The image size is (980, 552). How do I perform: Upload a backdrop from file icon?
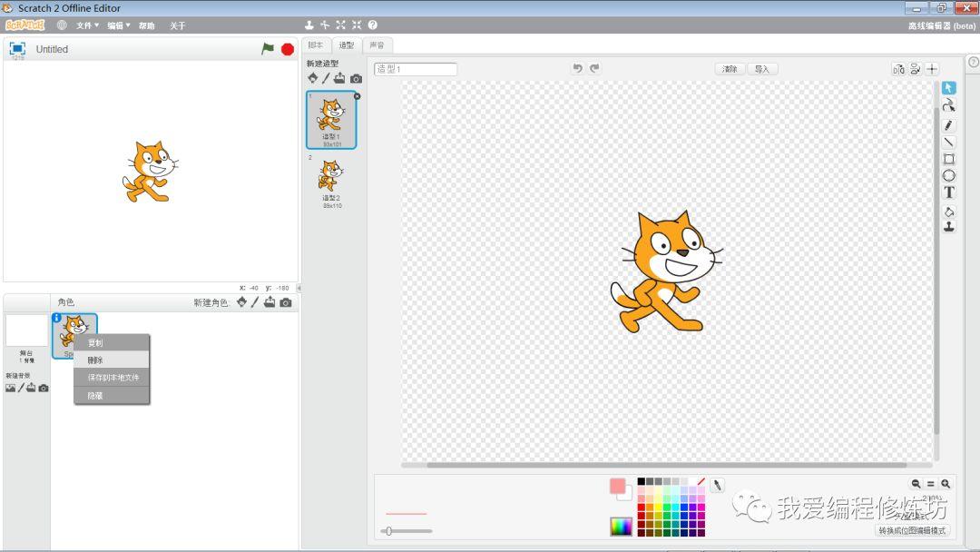[31, 388]
